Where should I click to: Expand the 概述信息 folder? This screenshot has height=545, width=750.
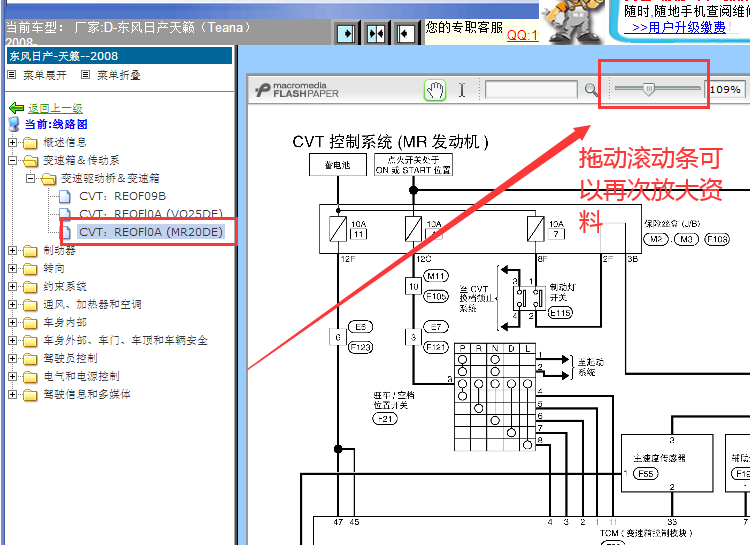(x=13, y=143)
